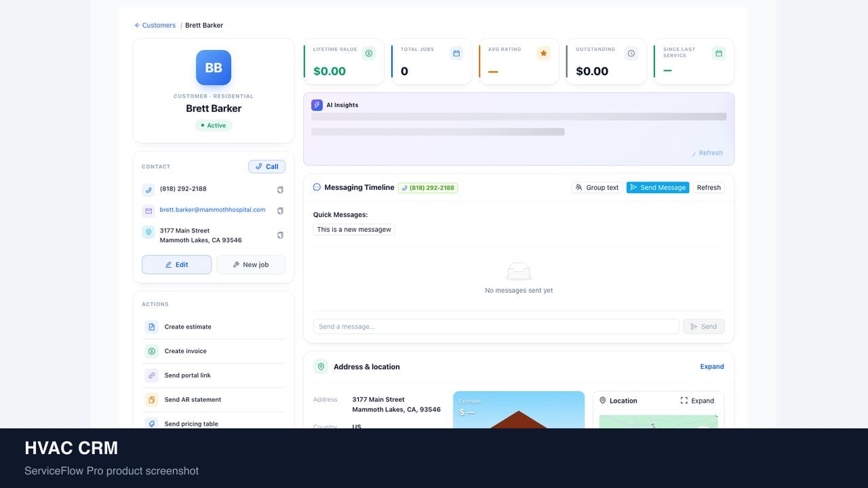Click the Outstanding clock icon
This screenshot has height=488, width=868.
631,53
